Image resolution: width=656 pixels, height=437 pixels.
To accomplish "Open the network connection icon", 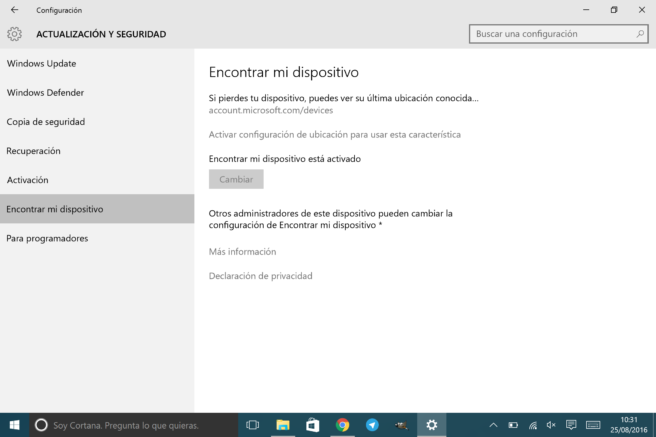I will [533, 425].
